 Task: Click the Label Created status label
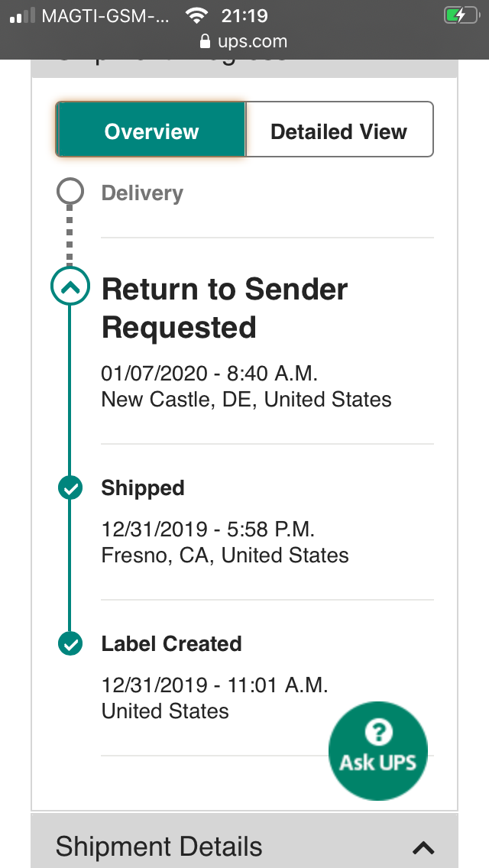click(171, 644)
